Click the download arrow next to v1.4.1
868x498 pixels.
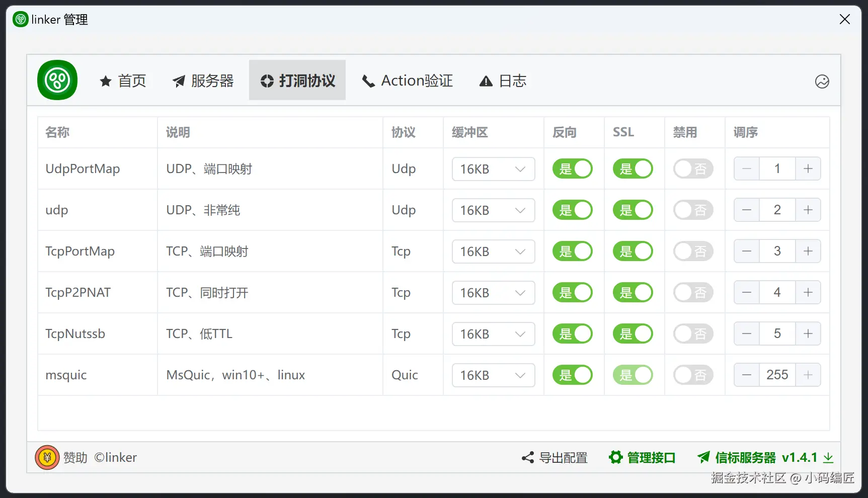click(x=828, y=458)
